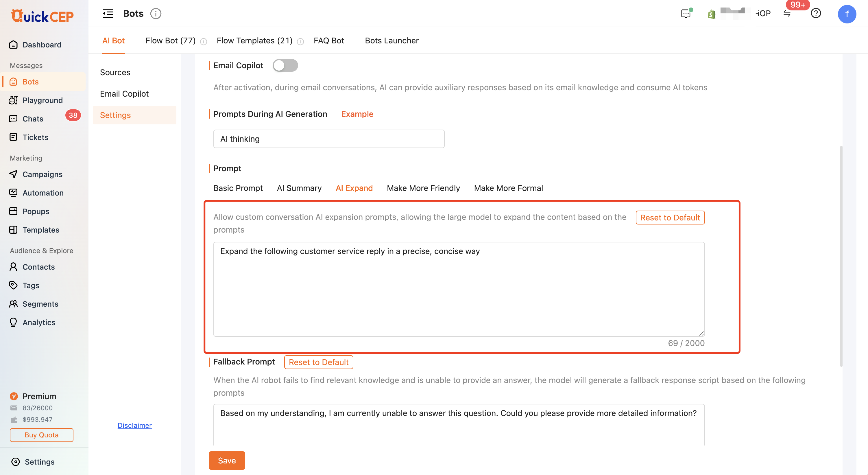
Task: Click the 83/26000 email quota text
Action: pos(37,408)
